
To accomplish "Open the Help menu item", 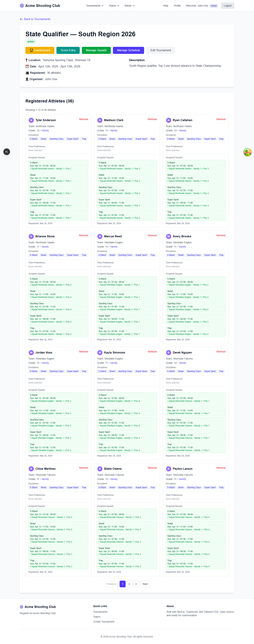I will click(166, 6).
